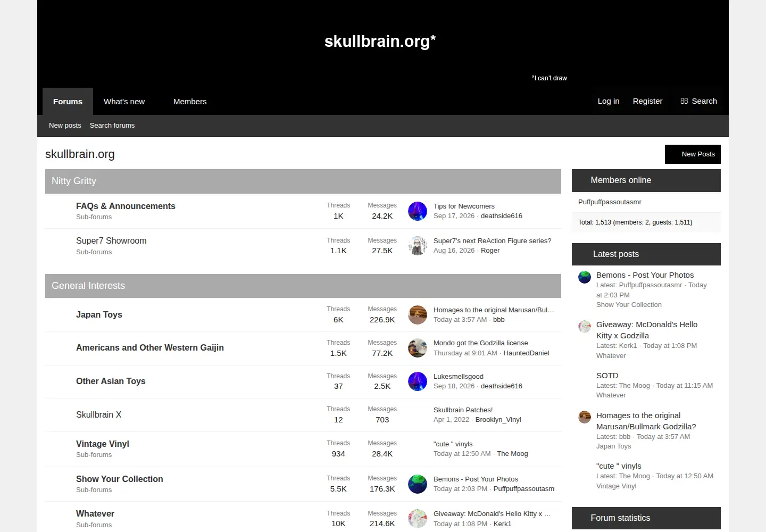Open Skullbrain Patches! thread

(463, 410)
